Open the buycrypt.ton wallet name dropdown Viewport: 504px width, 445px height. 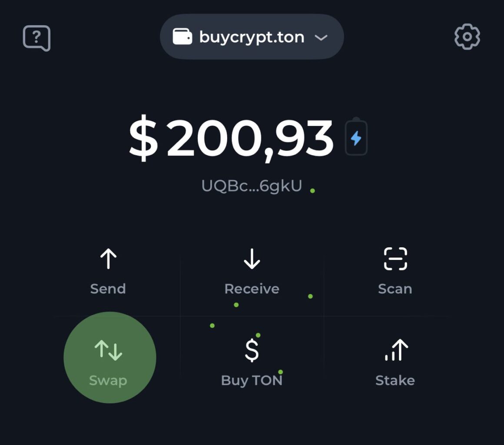point(252,37)
